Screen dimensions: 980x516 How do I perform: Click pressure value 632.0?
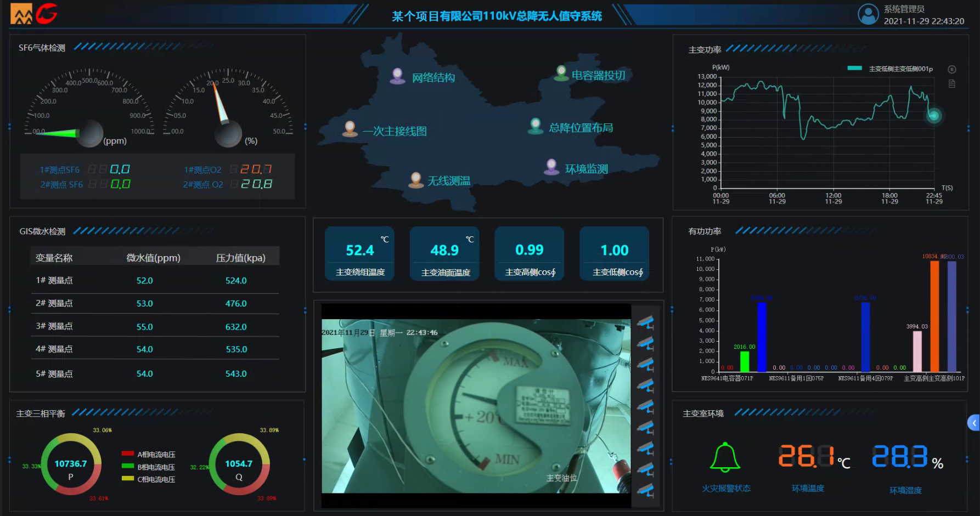pyautogui.click(x=236, y=327)
